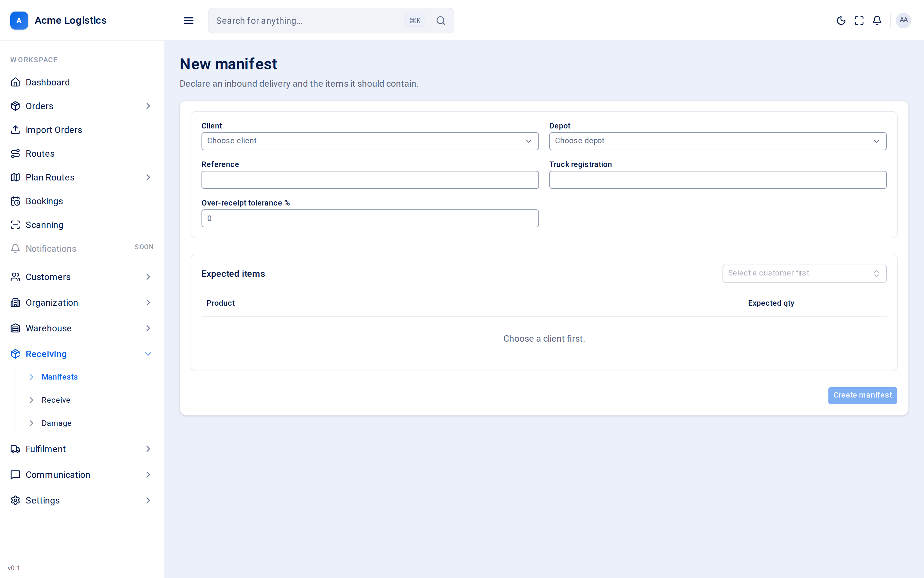Click the Product column header

221,303
